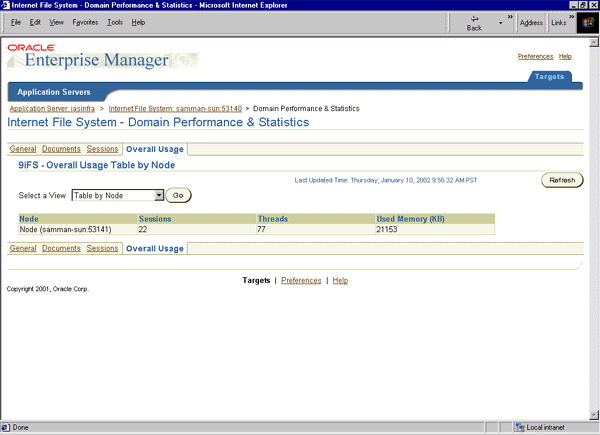Click the Oracle Enterprise Manager logo
This screenshot has width=600, height=435.
point(103,56)
